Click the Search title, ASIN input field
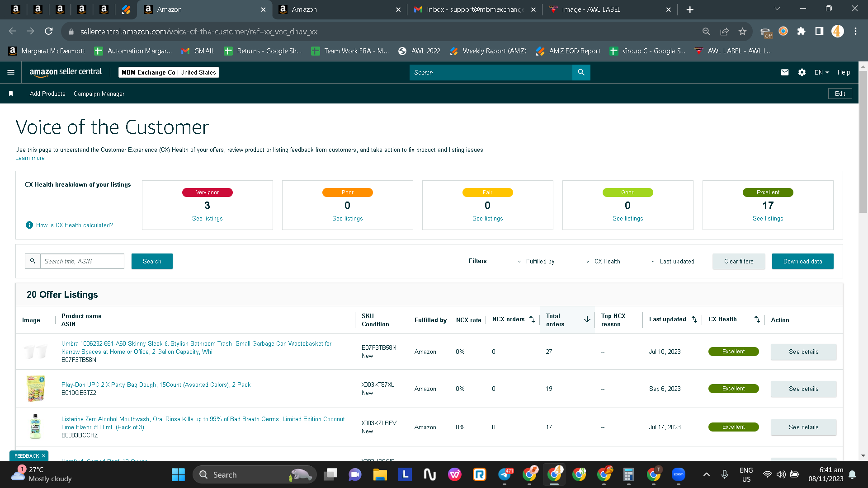Viewport: 868px width, 488px height. [82, 261]
